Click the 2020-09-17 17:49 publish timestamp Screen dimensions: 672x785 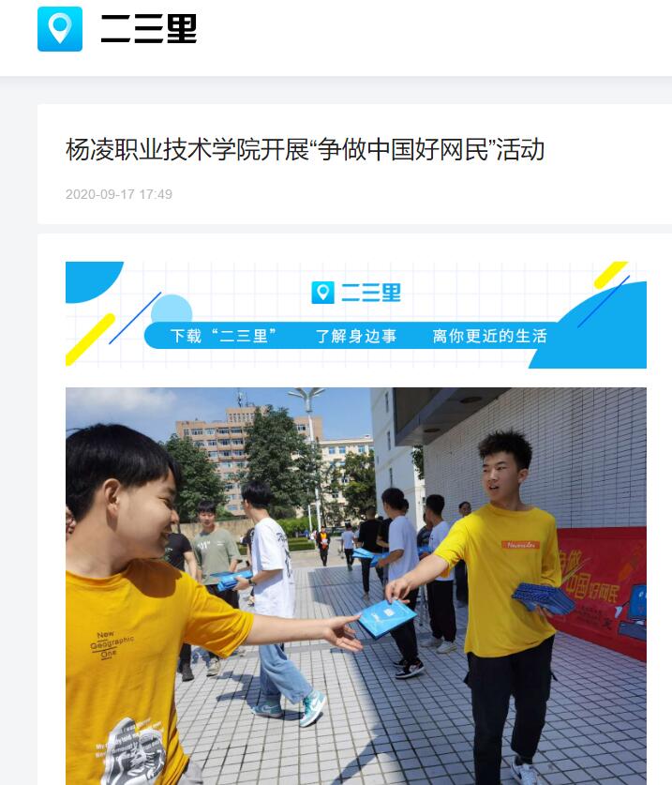[x=119, y=194]
